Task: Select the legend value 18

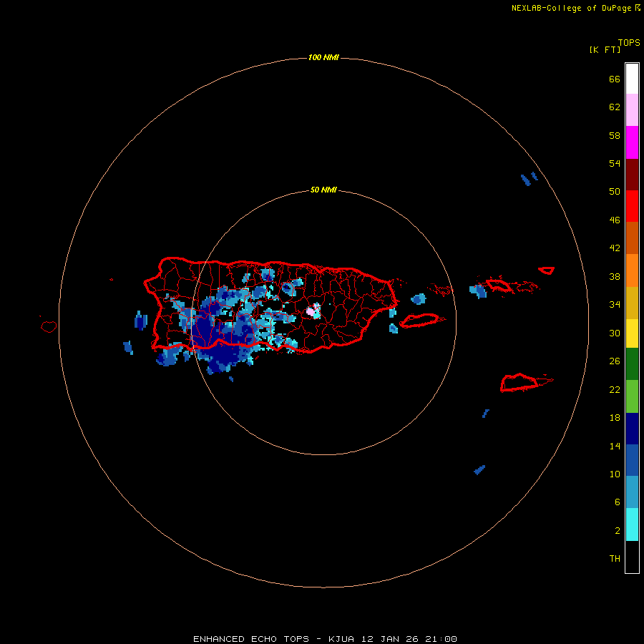Action: [x=615, y=417]
